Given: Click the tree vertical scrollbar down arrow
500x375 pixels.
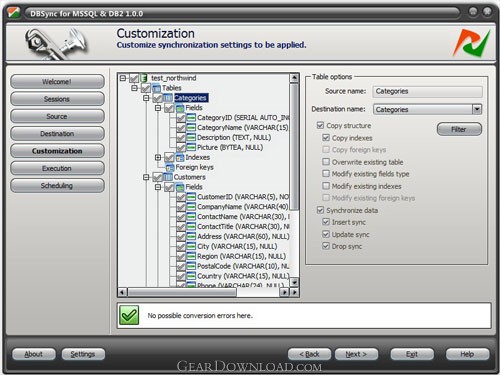Looking at the screenshot, I should coord(294,282).
